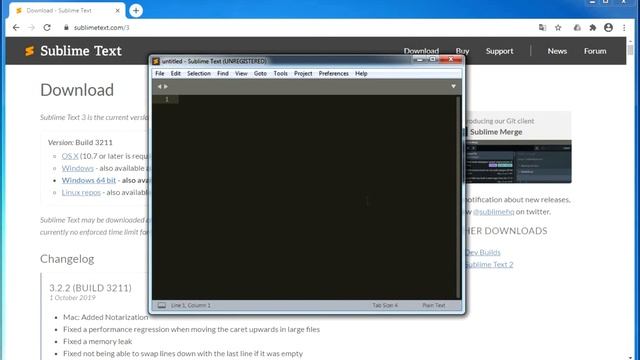640x360 pixels.
Task: Open the File menu in Sublime Text
Action: click(160, 73)
